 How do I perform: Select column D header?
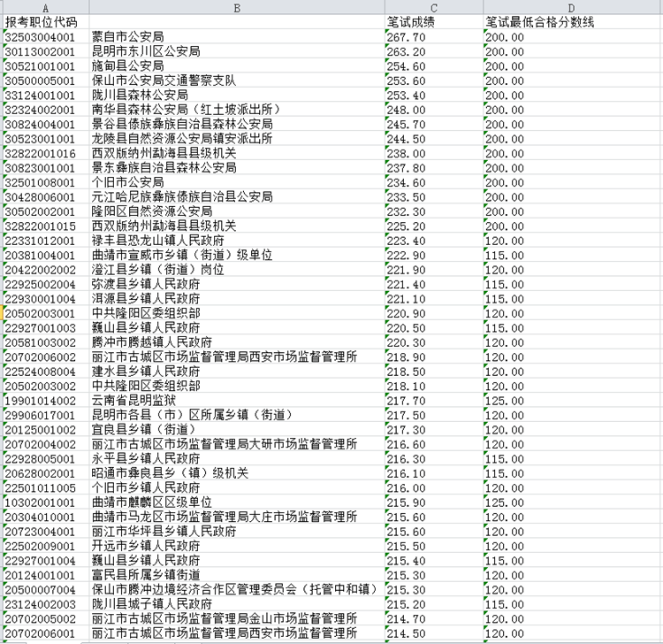click(x=572, y=7)
